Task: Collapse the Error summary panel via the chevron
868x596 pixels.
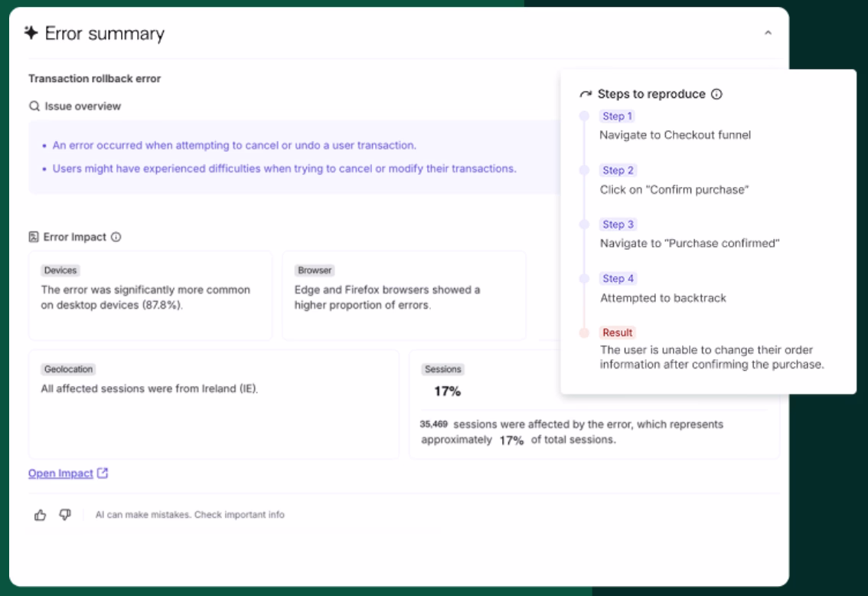Action: (769, 34)
